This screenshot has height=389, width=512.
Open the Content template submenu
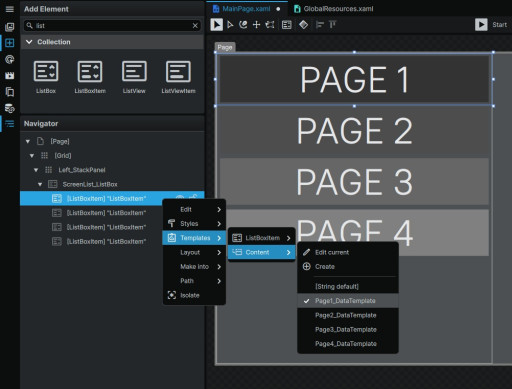[x=262, y=252]
